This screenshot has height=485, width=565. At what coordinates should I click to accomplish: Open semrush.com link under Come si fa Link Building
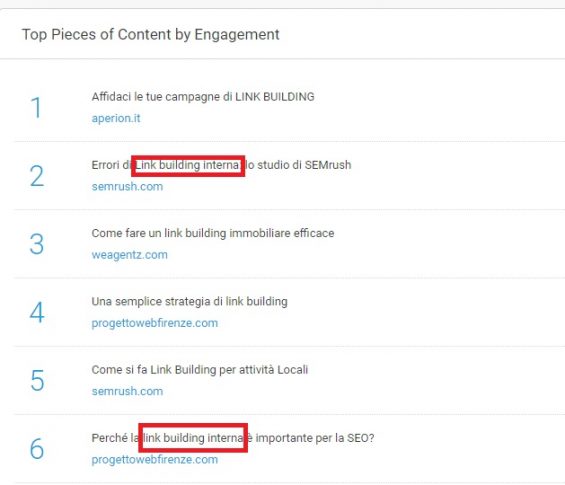pos(127,391)
